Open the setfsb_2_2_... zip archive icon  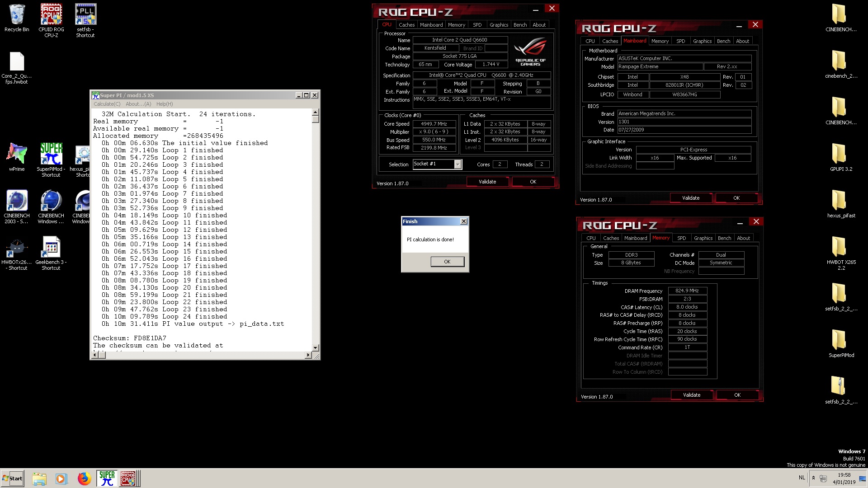point(841,390)
